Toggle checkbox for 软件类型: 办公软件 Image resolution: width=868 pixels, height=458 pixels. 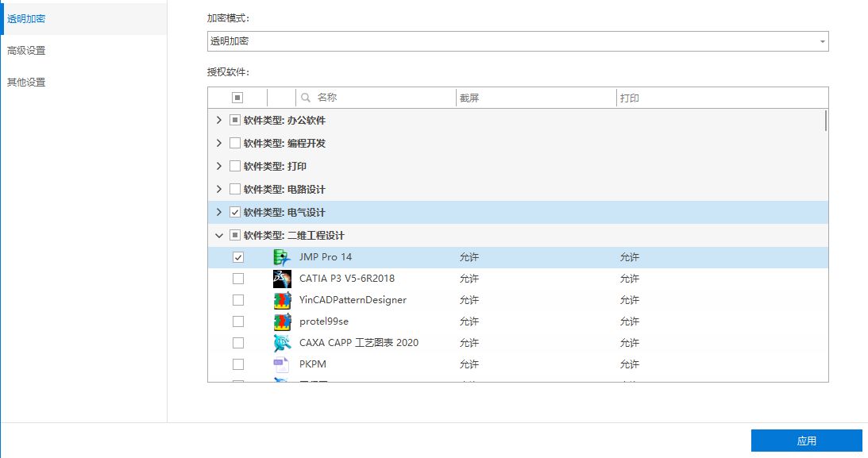[235, 120]
